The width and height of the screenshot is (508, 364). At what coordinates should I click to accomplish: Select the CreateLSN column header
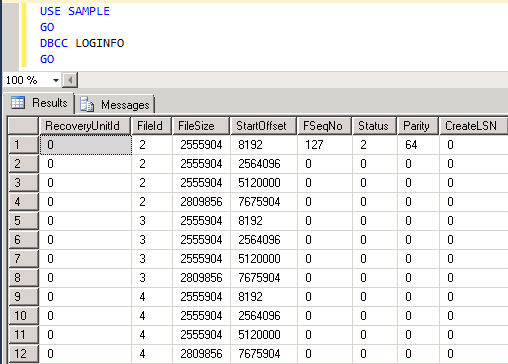click(473, 126)
